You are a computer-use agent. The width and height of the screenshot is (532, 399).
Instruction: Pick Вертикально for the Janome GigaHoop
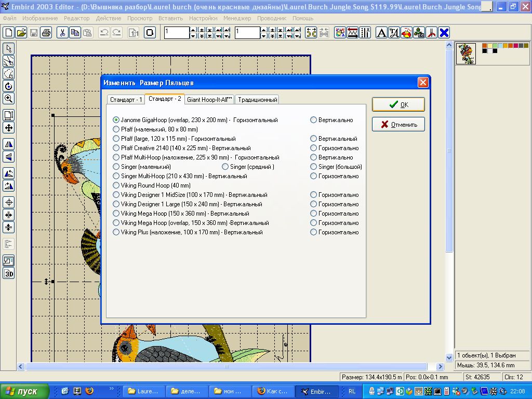click(314, 120)
